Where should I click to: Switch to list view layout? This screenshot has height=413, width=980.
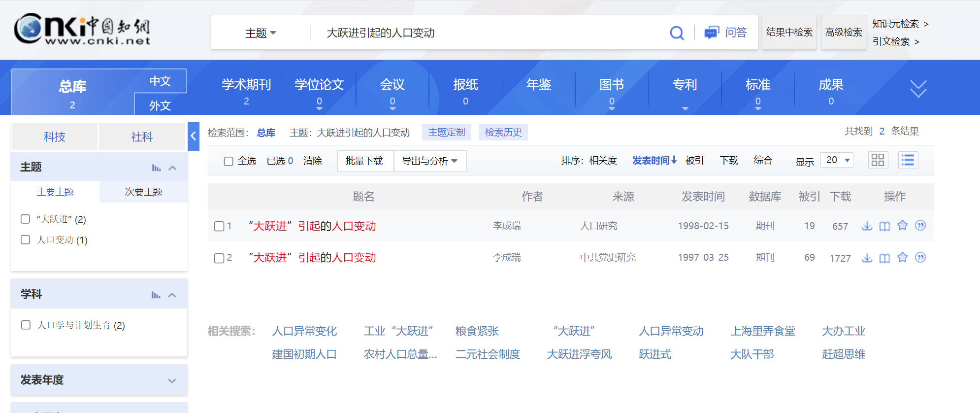[908, 160]
